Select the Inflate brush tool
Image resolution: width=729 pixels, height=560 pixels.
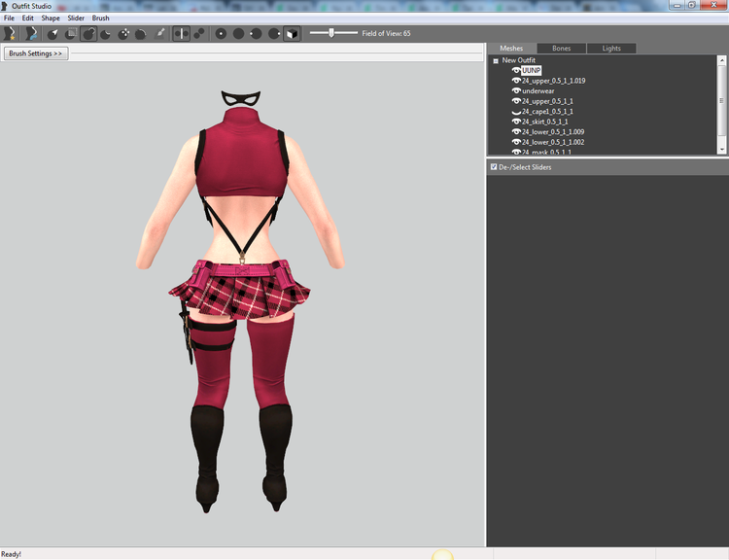pyautogui.click(x=88, y=33)
